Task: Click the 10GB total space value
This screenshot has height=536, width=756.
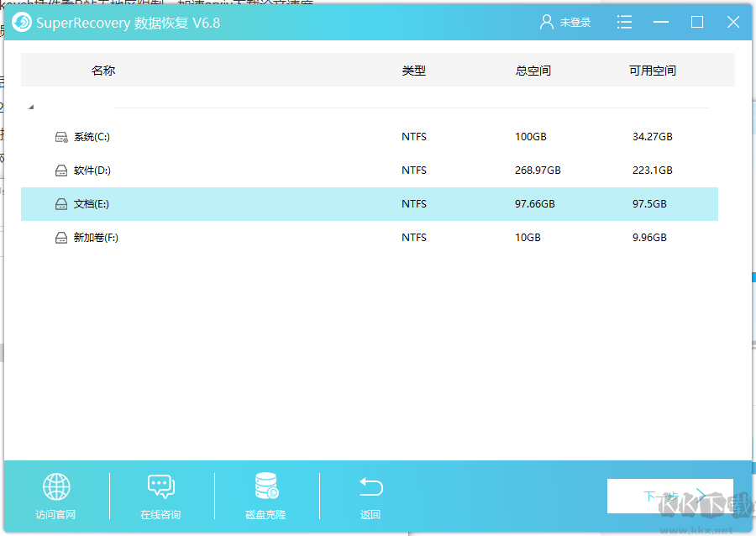Action: (x=528, y=238)
